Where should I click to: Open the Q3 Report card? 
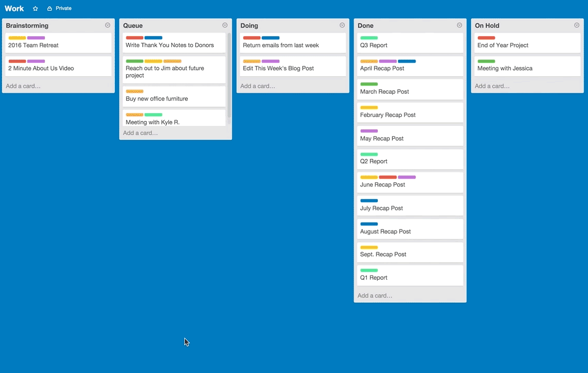pos(374,46)
